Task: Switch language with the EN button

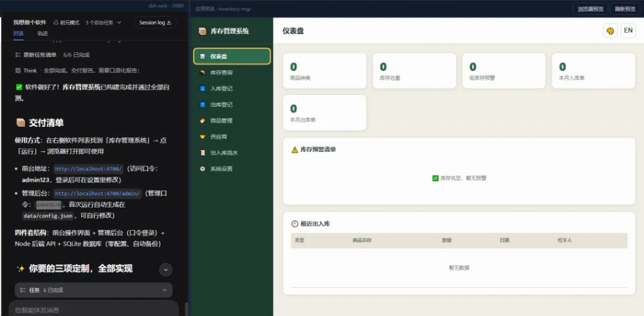Action: 628,31
